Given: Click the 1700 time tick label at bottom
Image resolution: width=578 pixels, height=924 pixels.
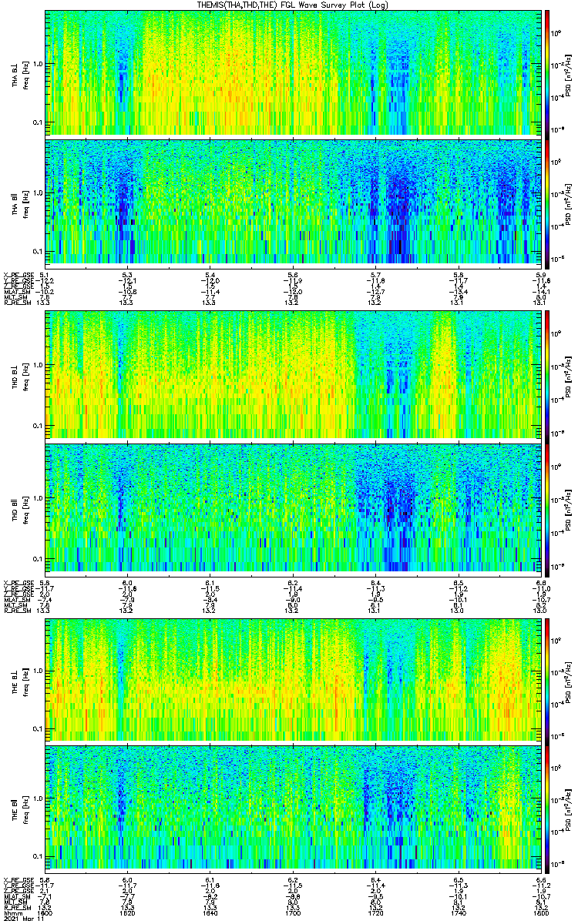Looking at the screenshot, I should (x=293, y=912).
